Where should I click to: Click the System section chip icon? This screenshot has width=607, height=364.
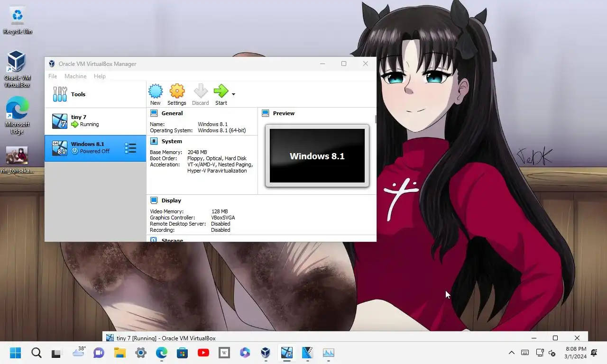[154, 141]
